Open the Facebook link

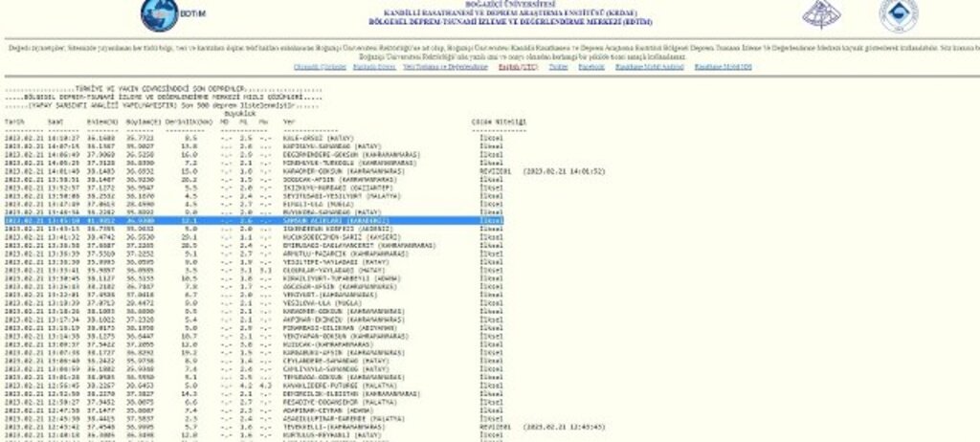click(591, 67)
